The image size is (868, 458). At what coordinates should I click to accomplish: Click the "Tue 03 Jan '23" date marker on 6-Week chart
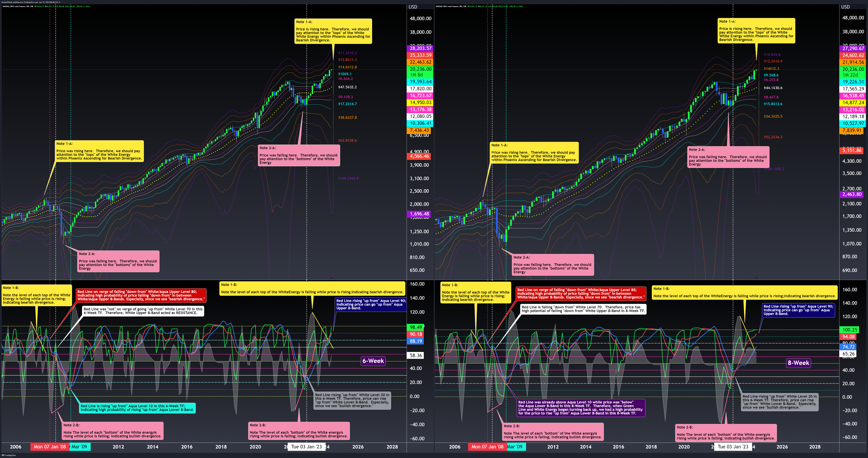pos(306,447)
